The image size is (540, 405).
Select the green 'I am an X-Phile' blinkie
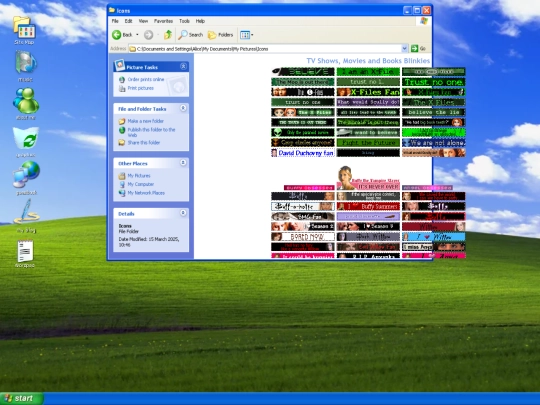click(x=368, y=72)
